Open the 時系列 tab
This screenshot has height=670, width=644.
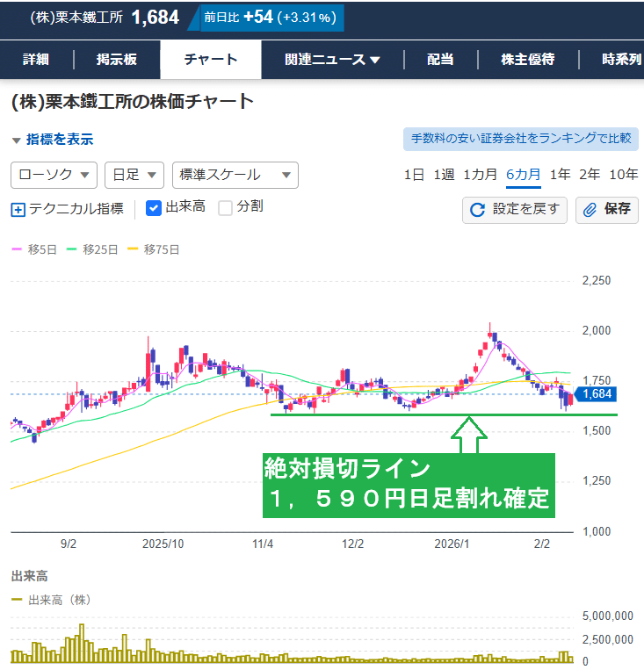621,60
